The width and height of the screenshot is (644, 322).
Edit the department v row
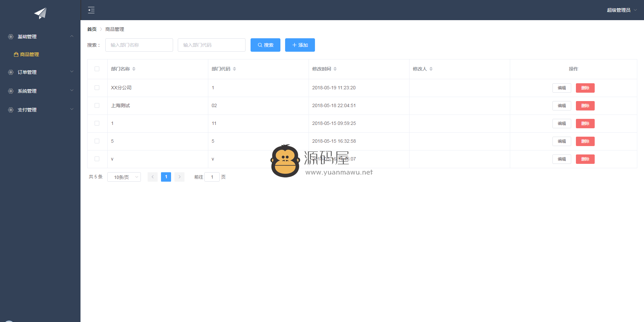[x=562, y=159]
